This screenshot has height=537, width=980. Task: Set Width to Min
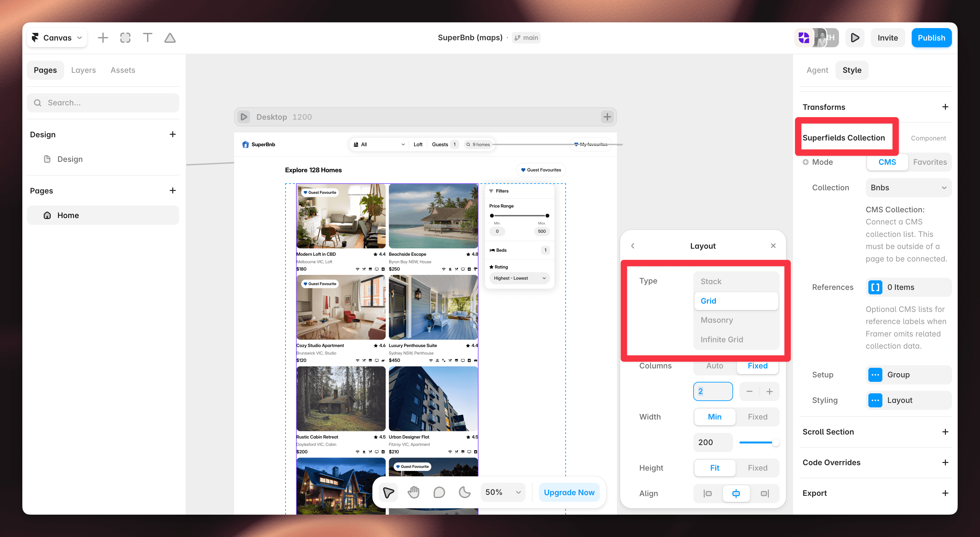pyautogui.click(x=715, y=417)
